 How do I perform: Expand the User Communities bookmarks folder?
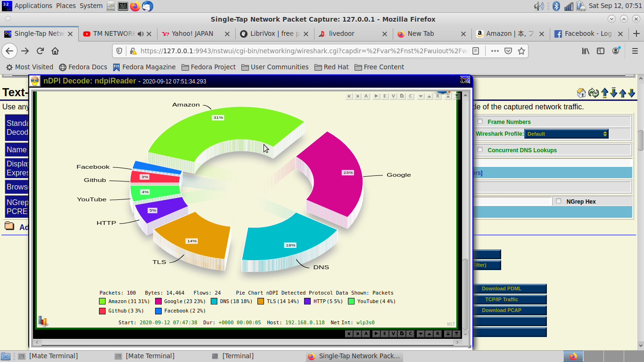click(x=275, y=67)
